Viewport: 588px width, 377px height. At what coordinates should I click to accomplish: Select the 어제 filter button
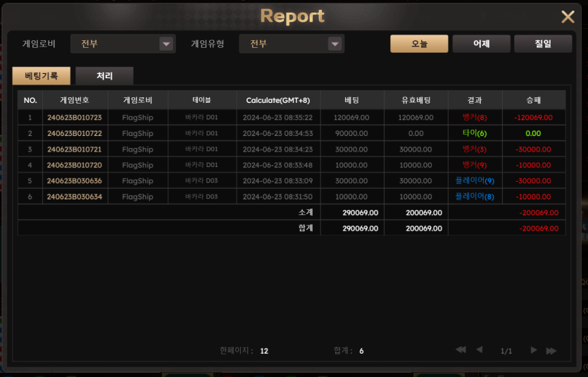(481, 44)
